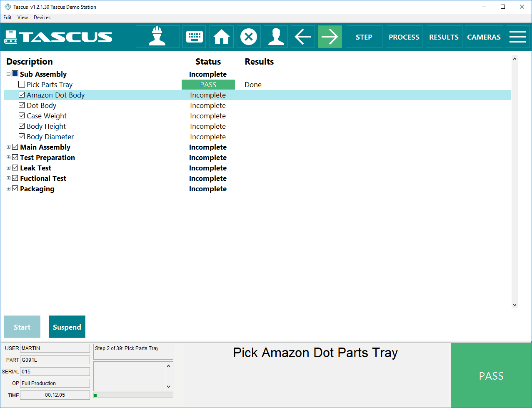
Task: Go back with the left arrow
Action: pyautogui.click(x=303, y=37)
